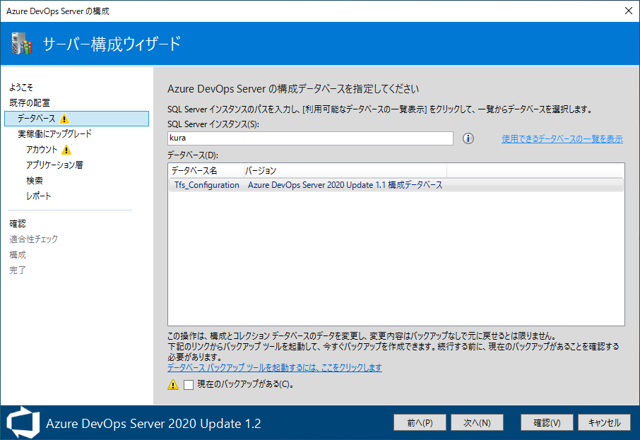This screenshot has width=640, height=440.
Task: Select the ようこそ wizard step
Action: click(21, 87)
